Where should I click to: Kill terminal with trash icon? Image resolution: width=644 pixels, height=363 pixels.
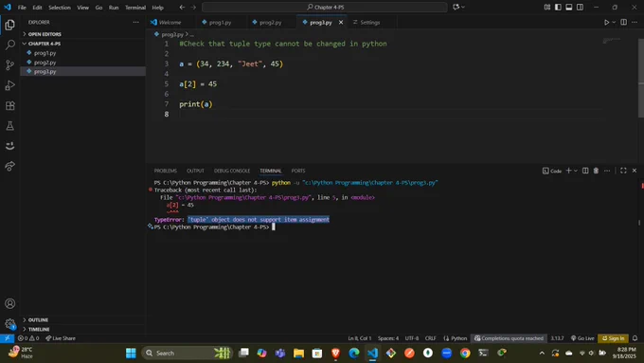click(596, 171)
